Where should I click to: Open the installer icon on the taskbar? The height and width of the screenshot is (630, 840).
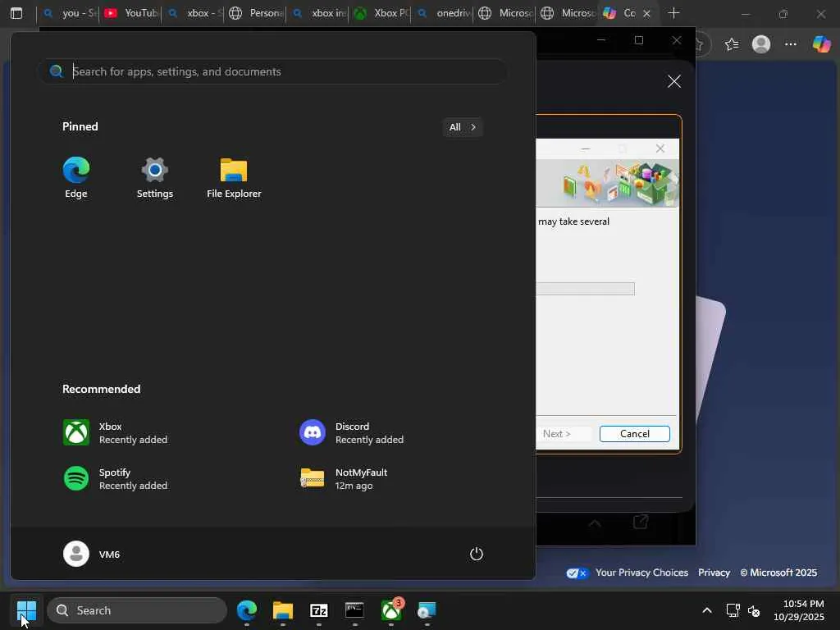[427, 610]
